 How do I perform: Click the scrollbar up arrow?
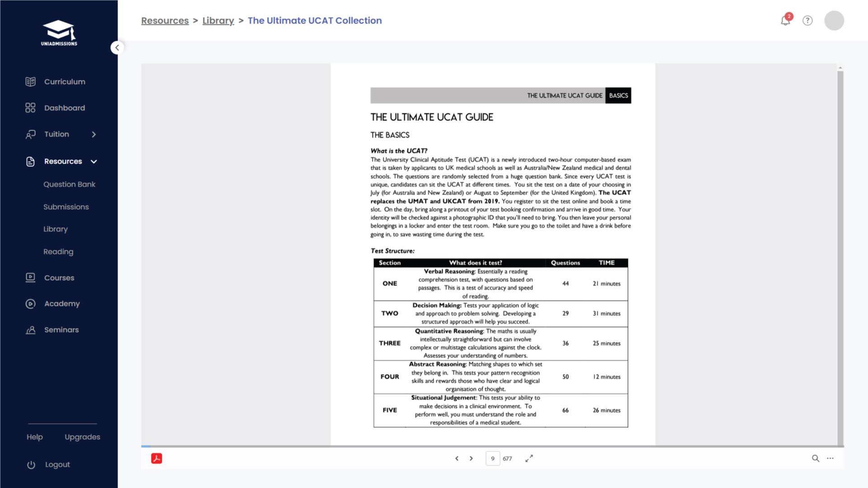[x=840, y=67]
